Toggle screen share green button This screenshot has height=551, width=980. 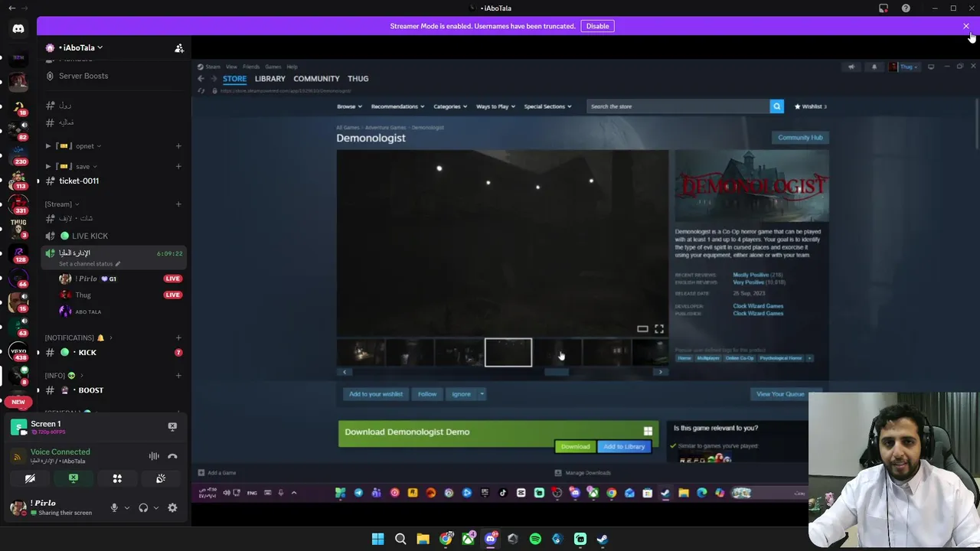click(x=73, y=478)
